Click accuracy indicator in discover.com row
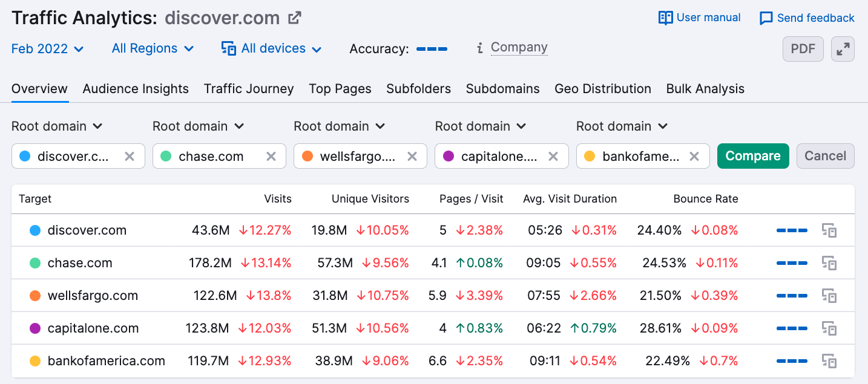The height and width of the screenshot is (384, 868). 792,230
